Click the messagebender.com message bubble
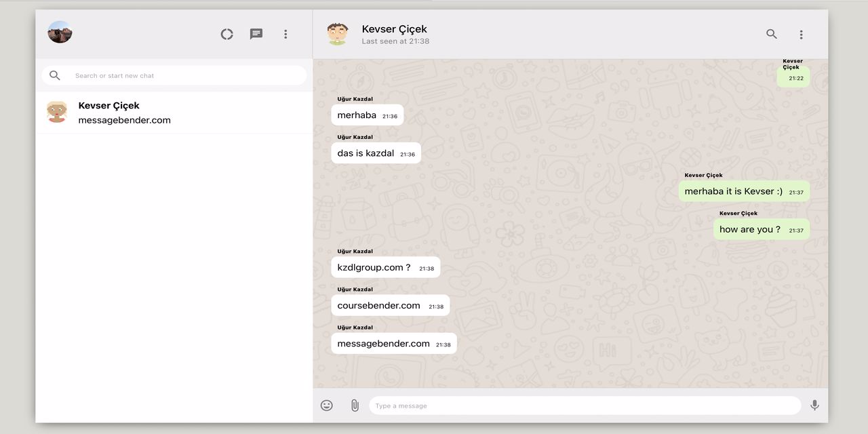Image resolution: width=868 pixels, height=434 pixels. pyautogui.click(x=393, y=343)
